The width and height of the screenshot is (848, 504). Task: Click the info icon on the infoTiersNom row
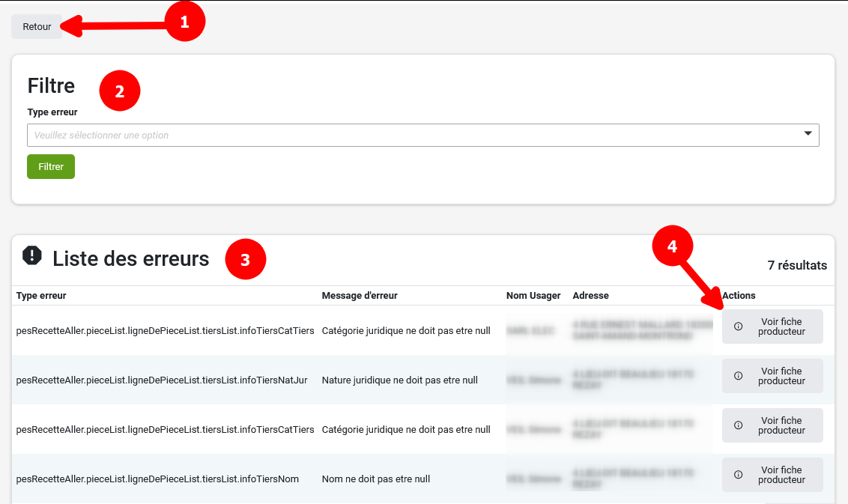point(738,475)
